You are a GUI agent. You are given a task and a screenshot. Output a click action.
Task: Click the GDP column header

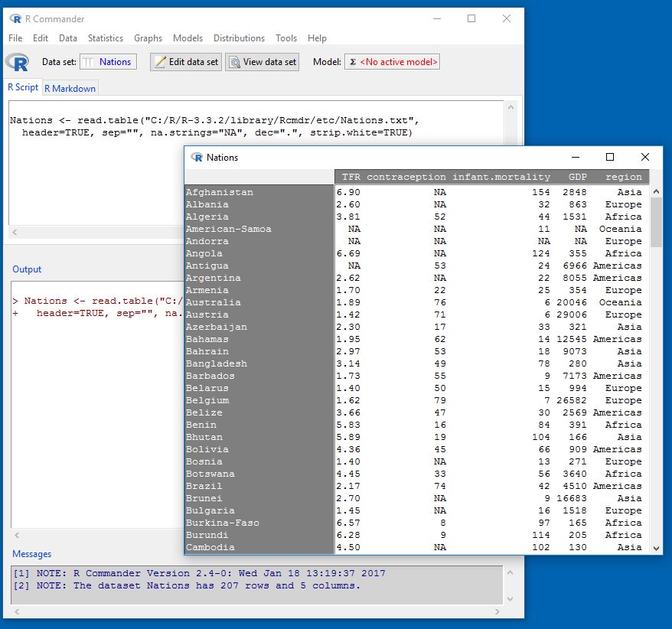tap(578, 177)
